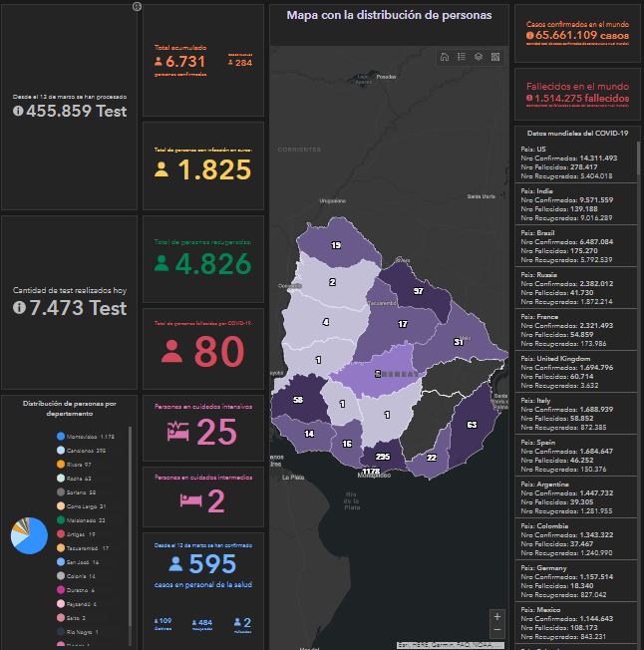Open the map layers icon
Viewport: 644px width, 650px height.
pyautogui.click(x=480, y=57)
